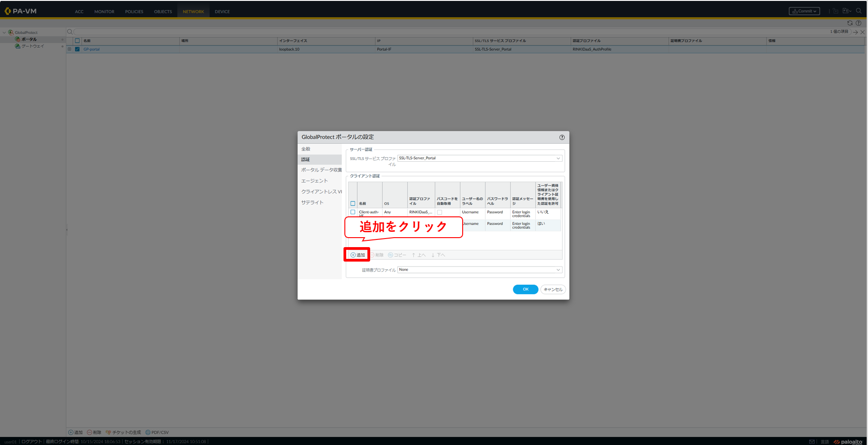Select ゲートウェイ in the left tree

click(x=33, y=46)
